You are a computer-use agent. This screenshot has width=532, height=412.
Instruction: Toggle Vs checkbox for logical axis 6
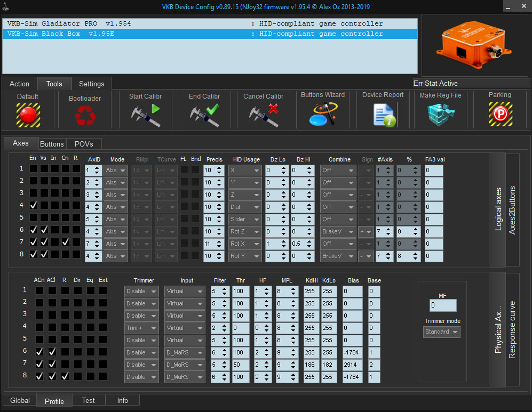click(44, 230)
